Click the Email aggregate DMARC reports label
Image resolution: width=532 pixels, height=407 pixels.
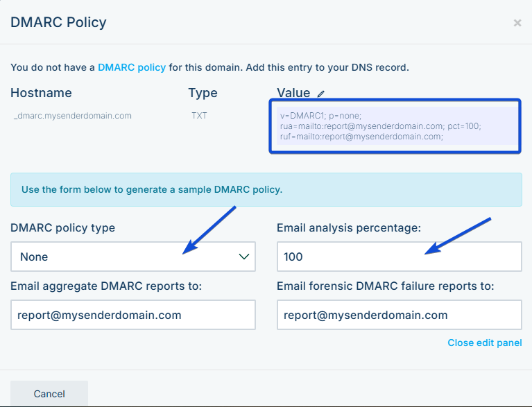tap(106, 286)
